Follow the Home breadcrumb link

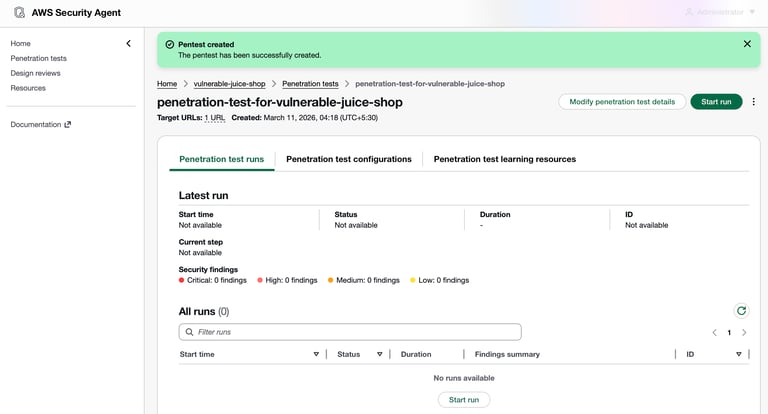[x=167, y=84]
